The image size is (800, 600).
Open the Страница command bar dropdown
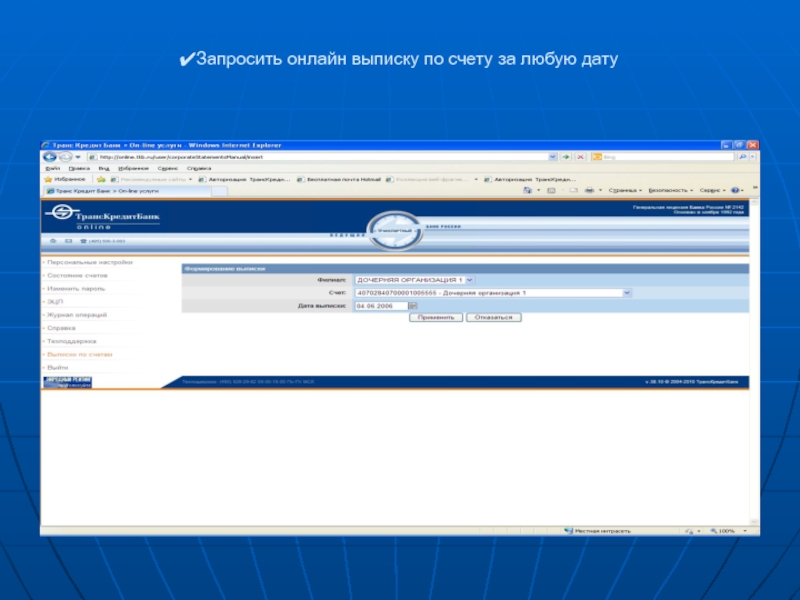pos(625,190)
